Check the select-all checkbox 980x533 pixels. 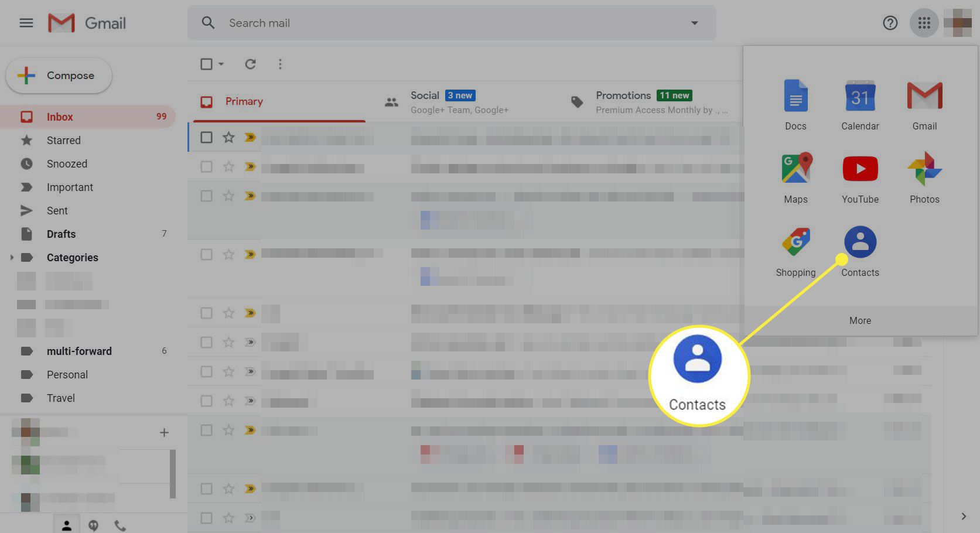point(206,64)
